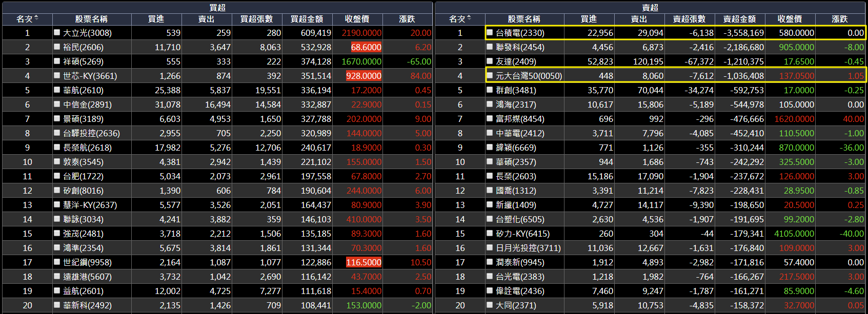Click 漲跌 header in buy table
The width and height of the screenshot is (868, 314).
tap(407, 19)
